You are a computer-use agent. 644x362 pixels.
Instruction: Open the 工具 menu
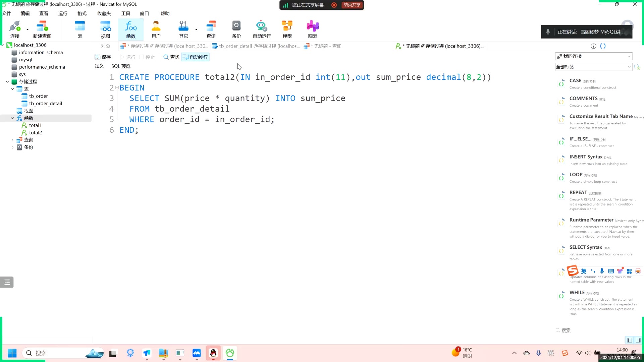click(x=125, y=13)
